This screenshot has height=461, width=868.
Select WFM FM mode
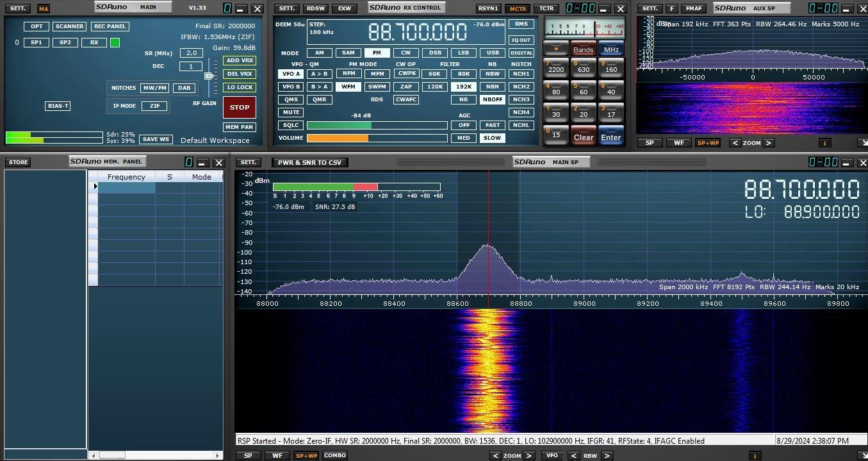(348, 87)
